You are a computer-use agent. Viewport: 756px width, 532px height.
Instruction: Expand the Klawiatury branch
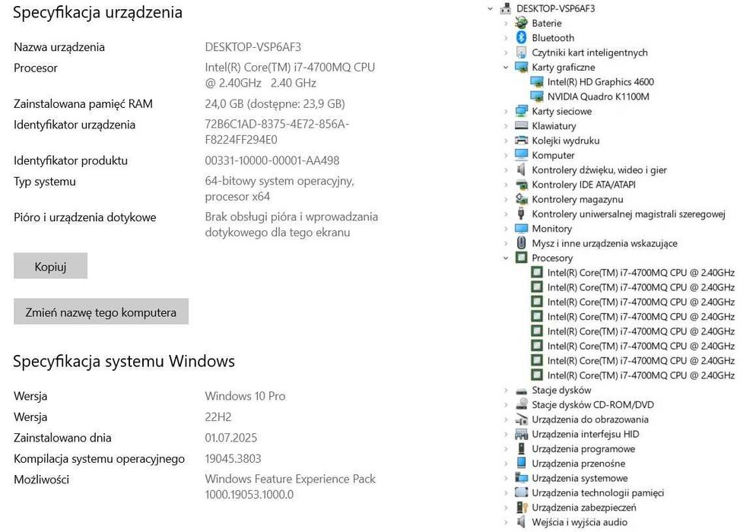[505, 125]
